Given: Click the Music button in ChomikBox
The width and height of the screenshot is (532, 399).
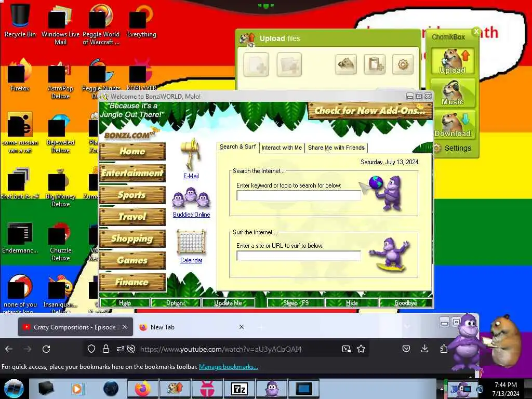Looking at the screenshot, I should coord(453,92).
